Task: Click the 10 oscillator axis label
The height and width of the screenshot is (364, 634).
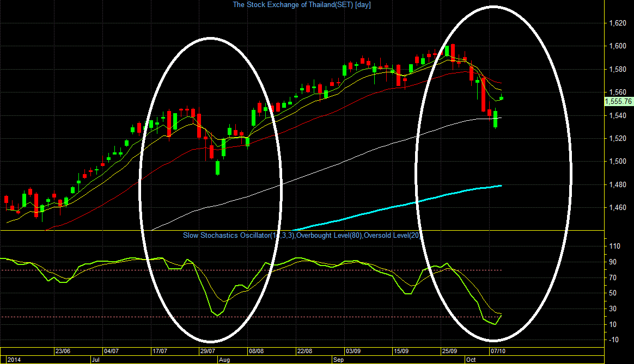Action: (x=613, y=324)
